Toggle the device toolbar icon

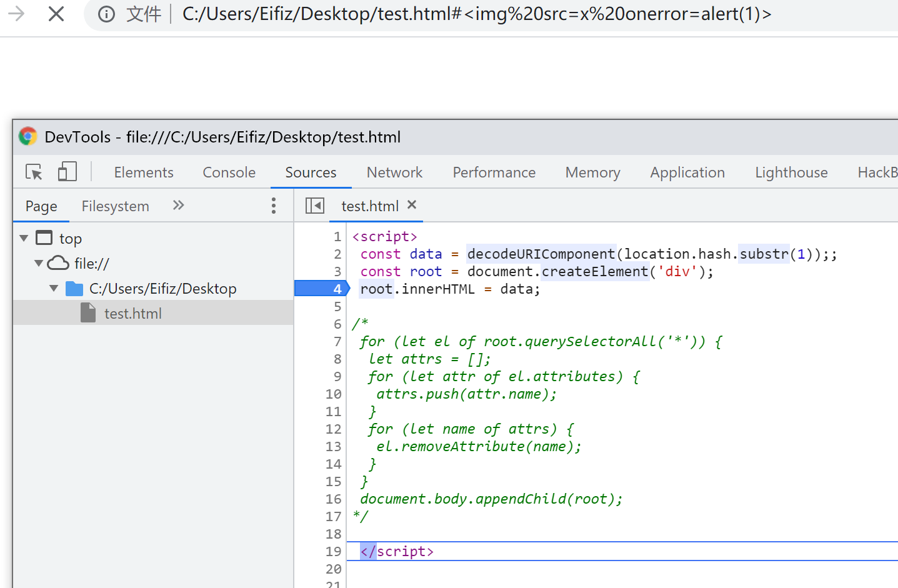(67, 172)
